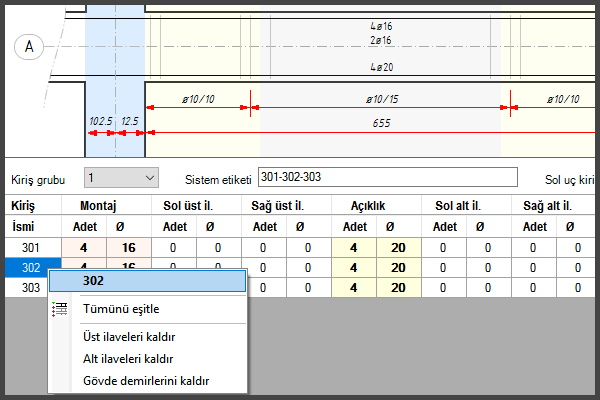Select Gövde demirlerini kaldır menu entry

pyautogui.click(x=145, y=381)
